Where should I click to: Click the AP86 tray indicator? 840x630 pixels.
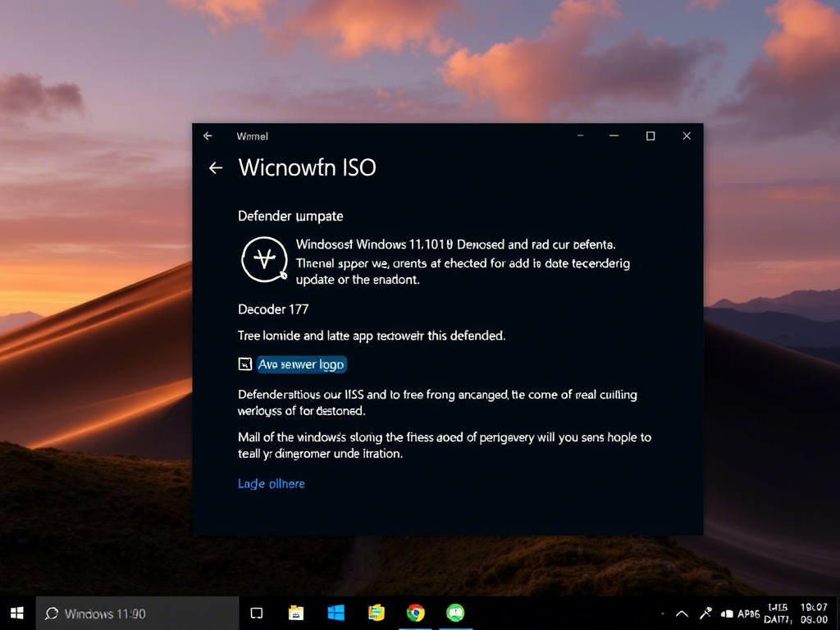(x=748, y=614)
